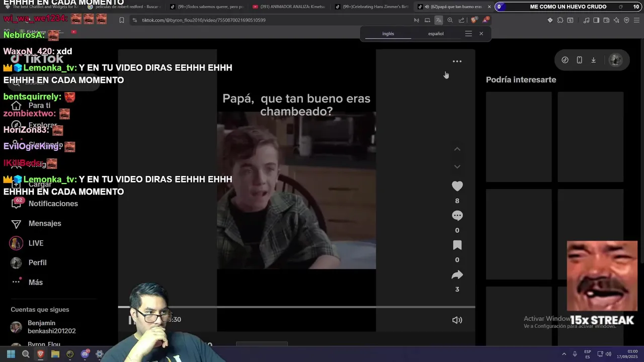Switch to Hans Zimmer's Birthday TikTok tab
Image resolution: width=644 pixels, height=362 pixels.
(371, 7)
